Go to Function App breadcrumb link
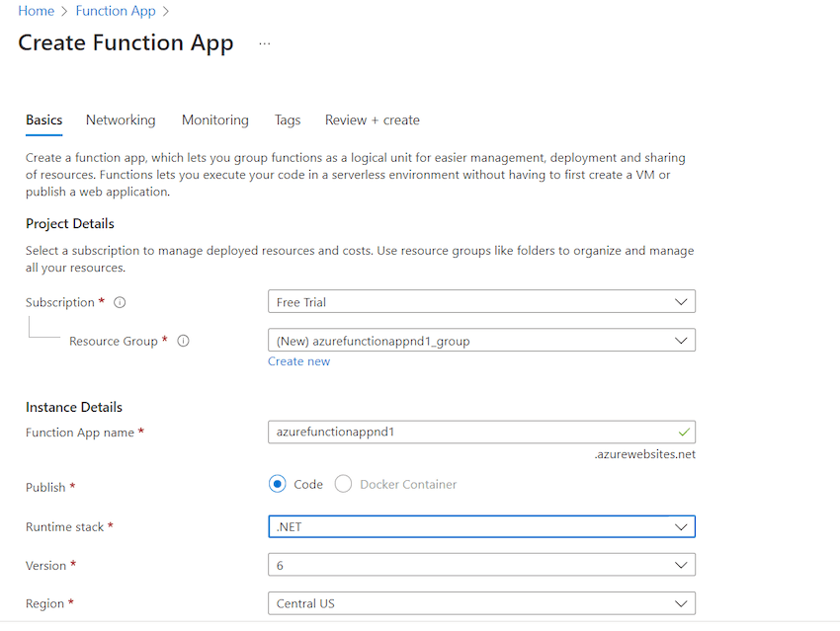This screenshot has width=840, height=631. coord(116,11)
